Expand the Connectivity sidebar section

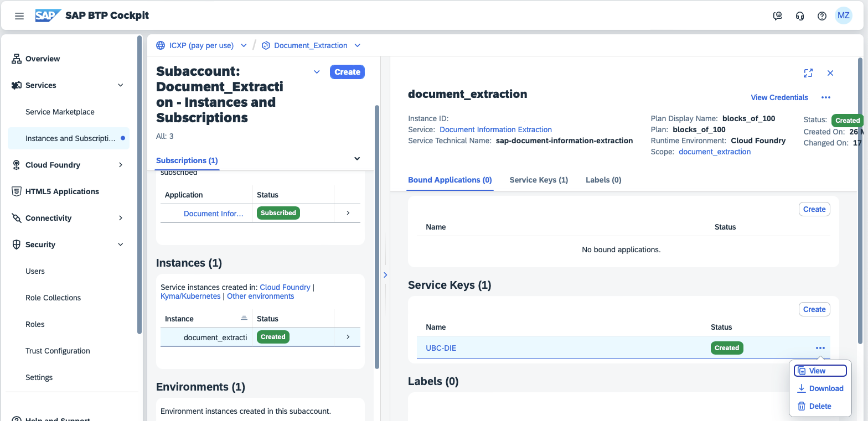pyautogui.click(x=121, y=218)
